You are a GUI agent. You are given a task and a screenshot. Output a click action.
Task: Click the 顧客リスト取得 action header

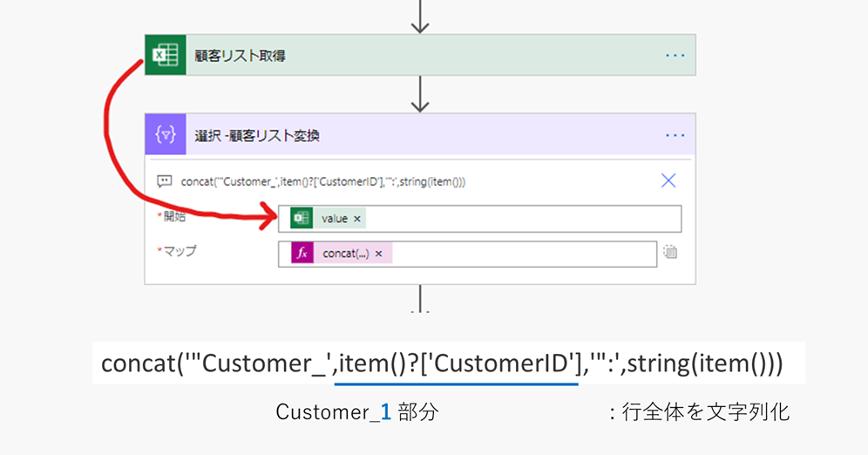pyautogui.click(x=420, y=55)
